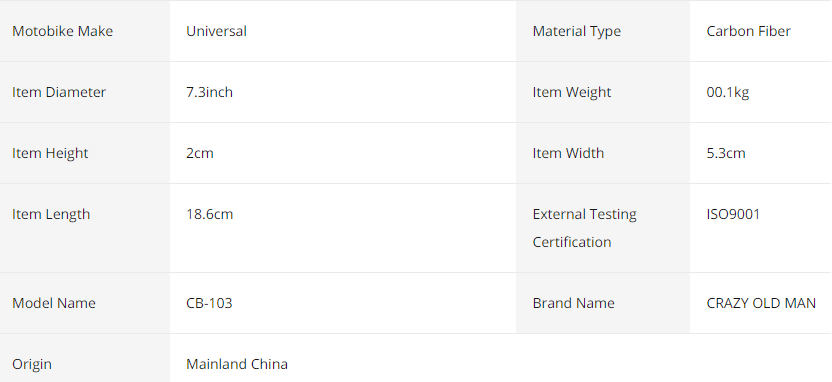Select the ISO9001 certification value
832x382 pixels.
pos(733,214)
